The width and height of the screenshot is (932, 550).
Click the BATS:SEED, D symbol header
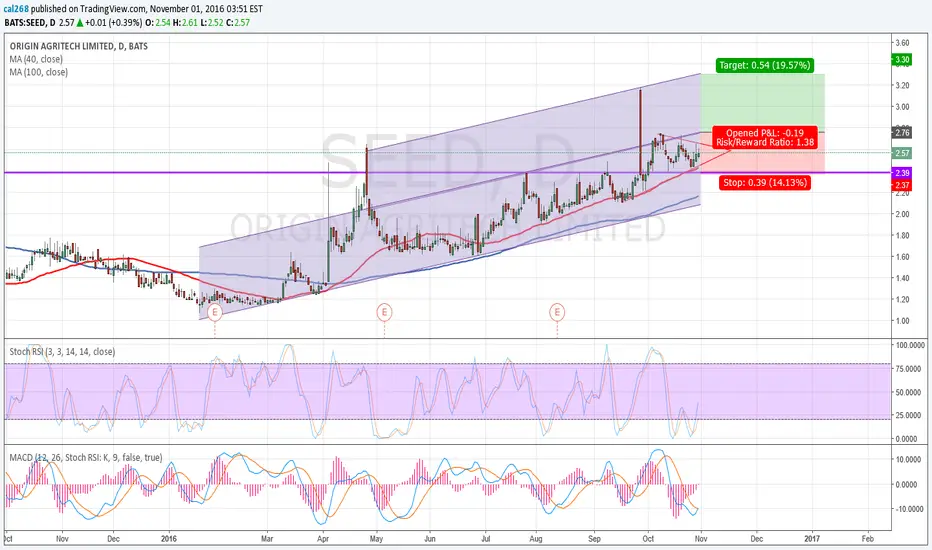(x=30, y=23)
